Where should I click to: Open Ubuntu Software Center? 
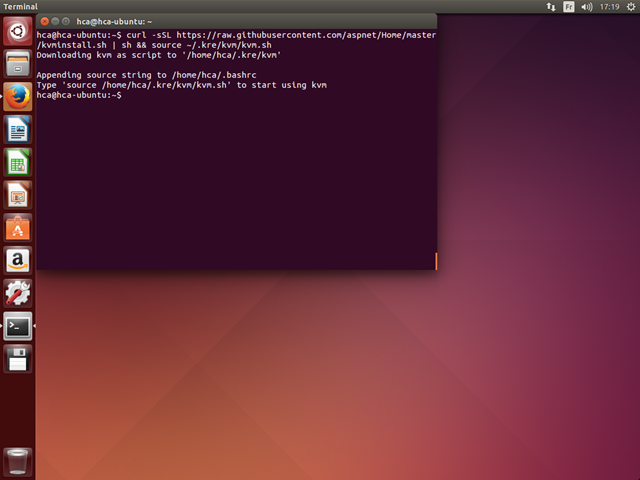pos(18,228)
